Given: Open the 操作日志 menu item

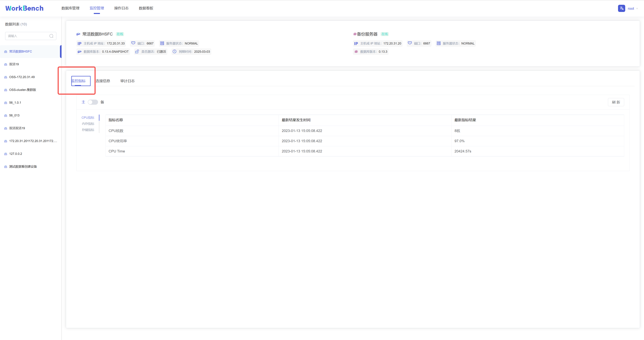Looking at the screenshot, I should click(x=121, y=8).
